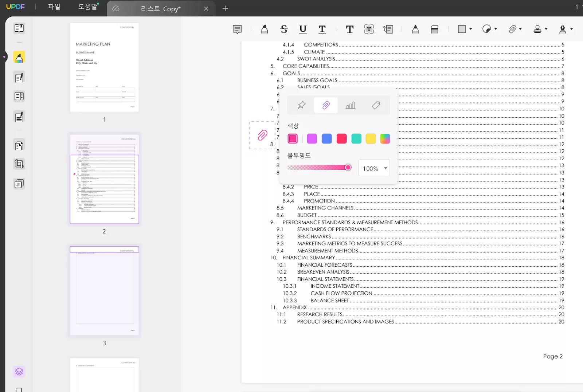This screenshot has height=392, width=583.
Task: Click the RESEARCH RESULTS contents entry
Action: 320,314
